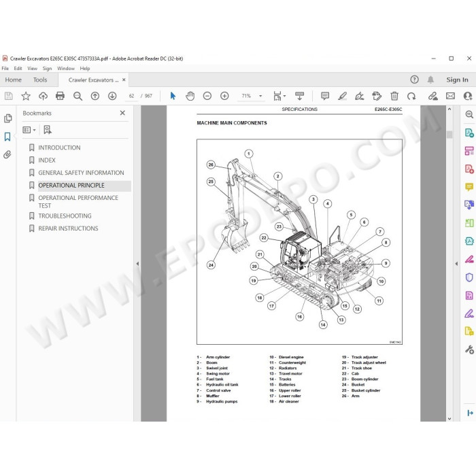Viewport: 476px width, 476px height.
Task: Activate the selection arrow tool
Action: point(173,96)
